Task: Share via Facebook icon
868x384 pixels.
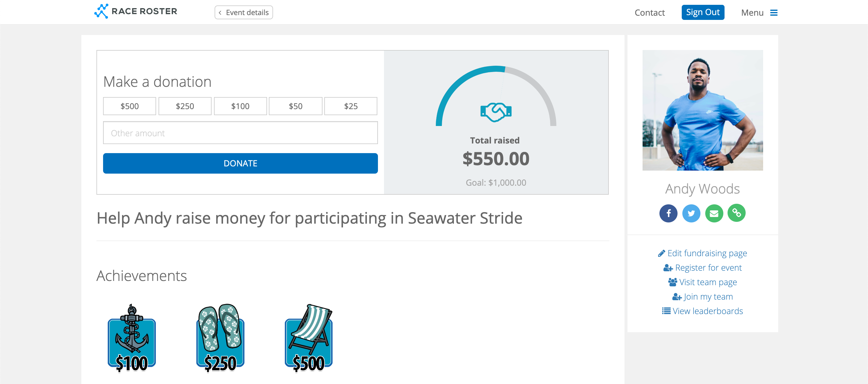Action: (668, 213)
